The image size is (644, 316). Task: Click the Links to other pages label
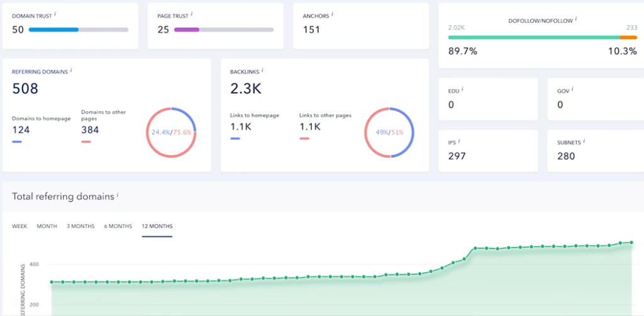tap(325, 116)
